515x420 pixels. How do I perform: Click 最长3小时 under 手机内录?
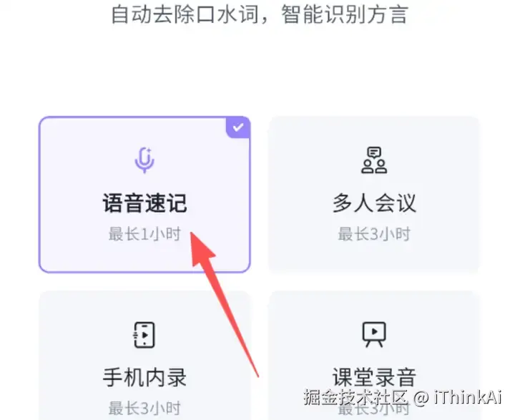click(144, 408)
